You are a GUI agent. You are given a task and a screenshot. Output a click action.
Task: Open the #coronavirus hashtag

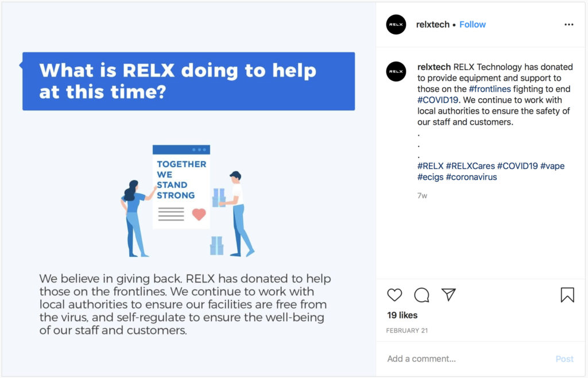pyautogui.click(x=471, y=177)
